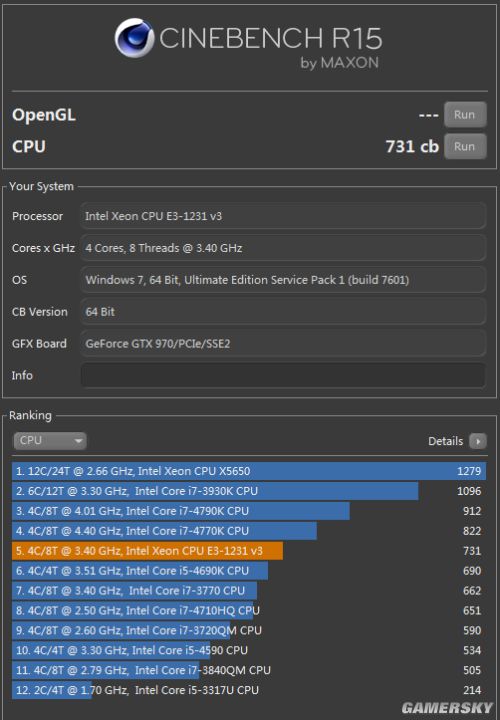The image size is (500, 720).
Task: Select the i5-3317U ranking row
Action: pos(249,690)
